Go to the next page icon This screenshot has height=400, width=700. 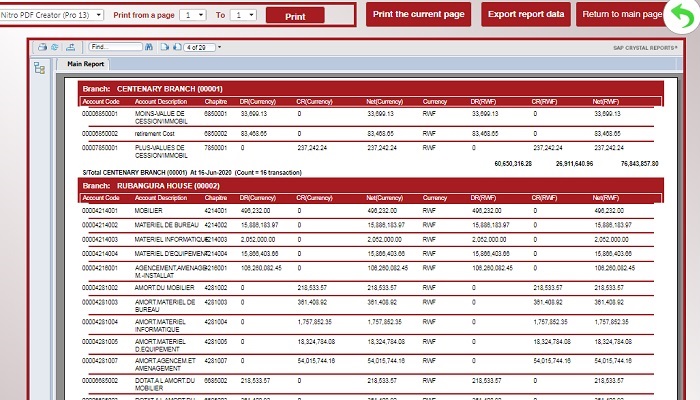pos(175,47)
